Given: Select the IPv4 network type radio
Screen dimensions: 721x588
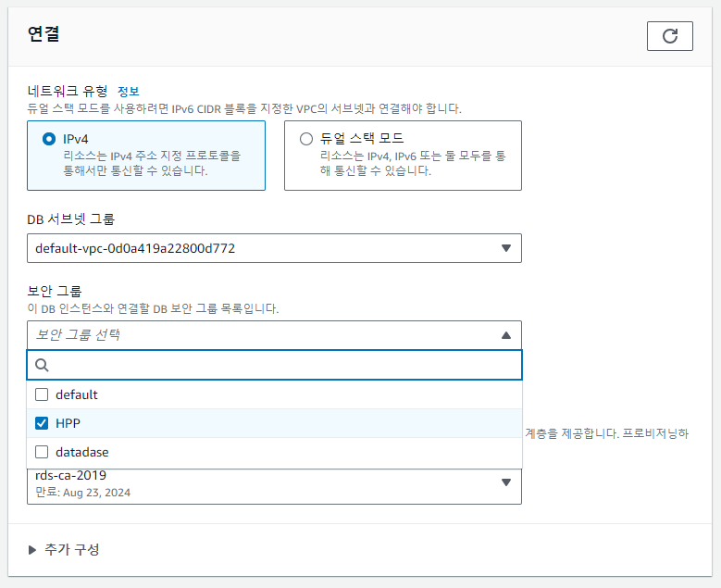Looking at the screenshot, I should tap(49, 139).
